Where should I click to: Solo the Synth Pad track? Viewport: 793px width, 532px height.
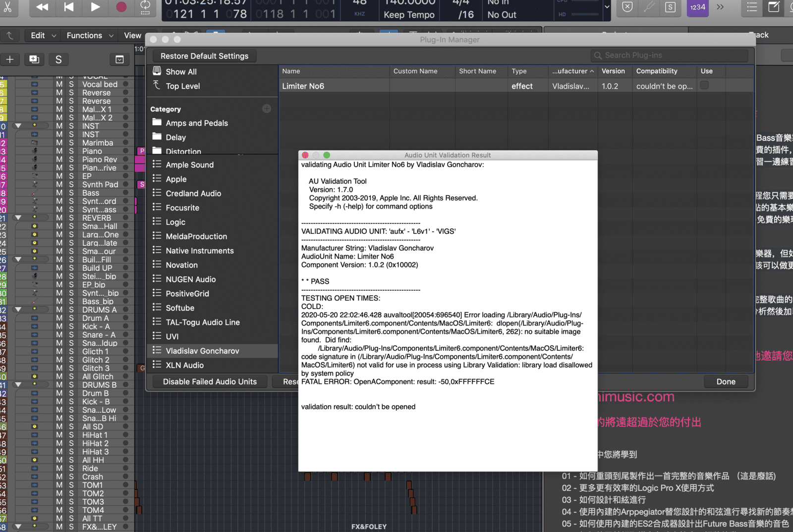coord(71,184)
